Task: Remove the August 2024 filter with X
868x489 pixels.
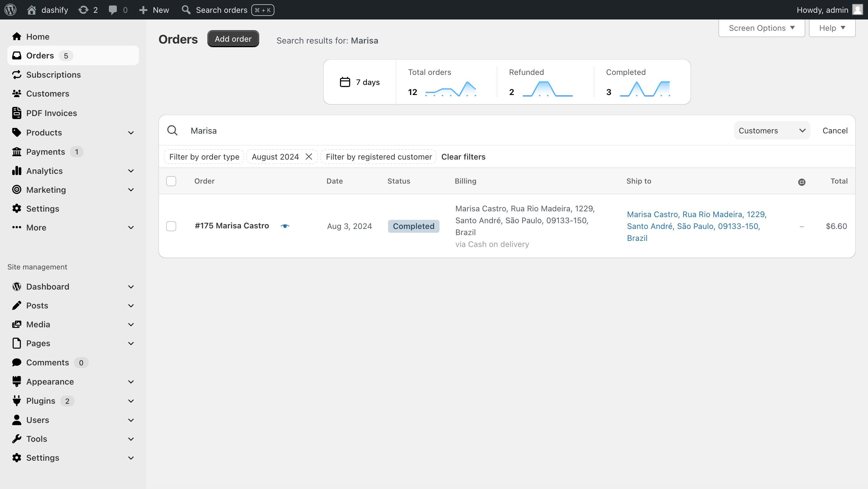Action: tap(309, 157)
